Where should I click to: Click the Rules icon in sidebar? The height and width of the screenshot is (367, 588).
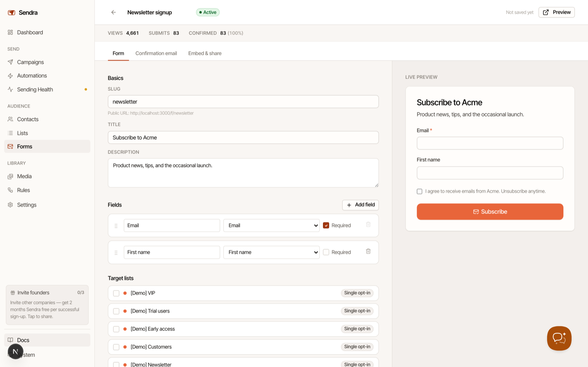click(11, 190)
